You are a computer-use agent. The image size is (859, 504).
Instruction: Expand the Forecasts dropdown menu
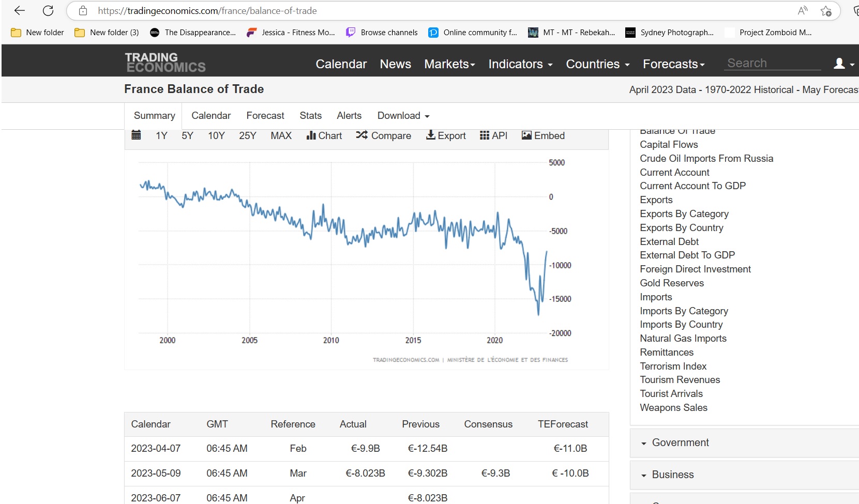pos(674,64)
